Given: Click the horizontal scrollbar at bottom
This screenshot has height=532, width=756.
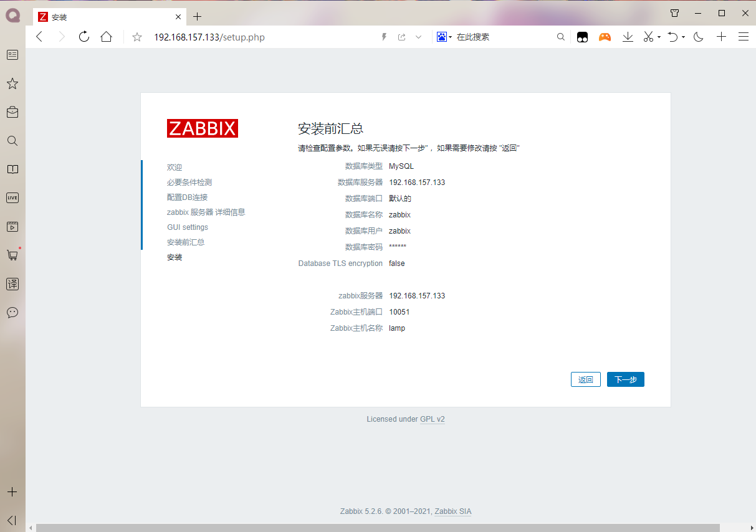Looking at the screenshot, I should tap(378, 528).
